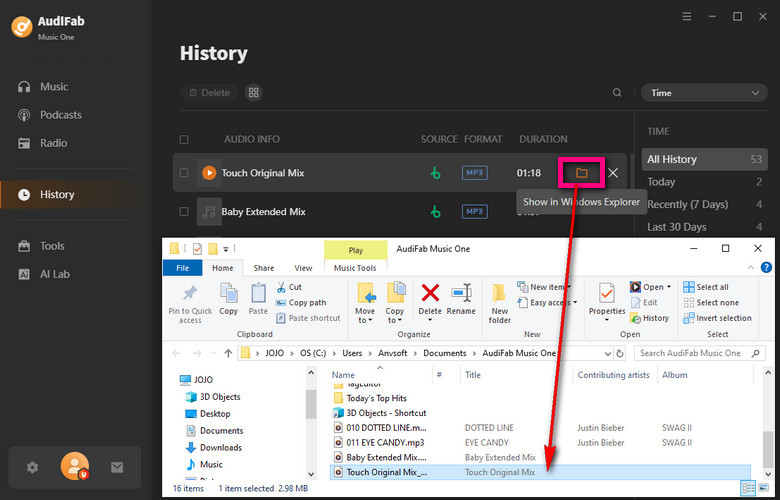Open the File tab in Explorer

[x=183, y=268]
